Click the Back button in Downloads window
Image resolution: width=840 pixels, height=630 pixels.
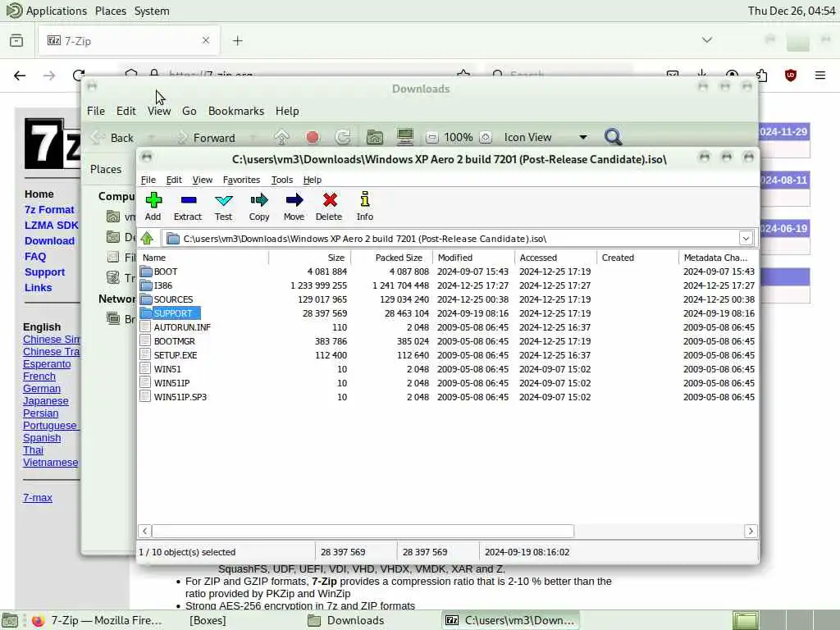coord(112,138)
